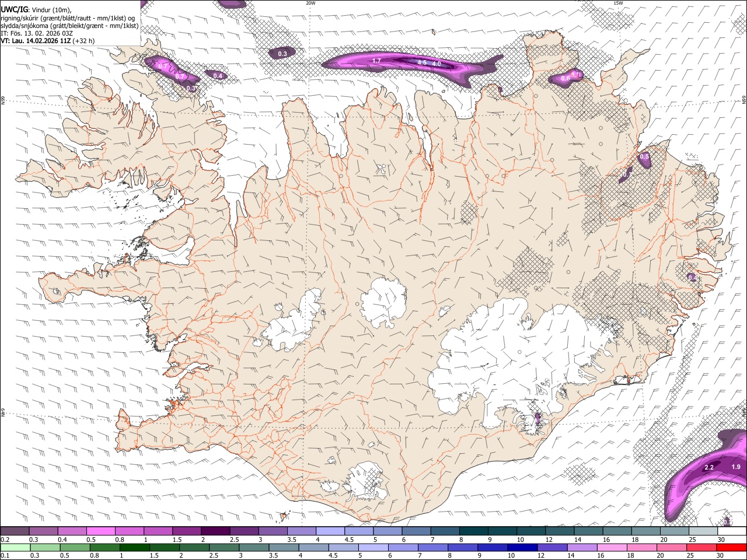Click the 'VT: Lau. 14.02.2026 11Z (+32 h)' line

(47, 41)
